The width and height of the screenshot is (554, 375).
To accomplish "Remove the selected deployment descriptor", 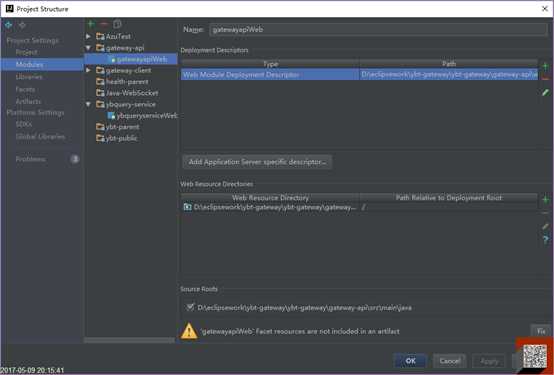I will 545,79.
